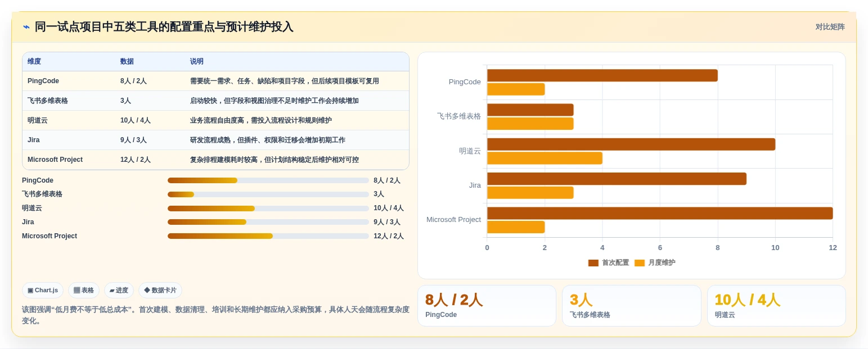Click Jira dark-orange 首次配置 chart bar
Image resolution: width=868 pixels, height=349 pixels.
pyautogui.click(x=617, y=179)
